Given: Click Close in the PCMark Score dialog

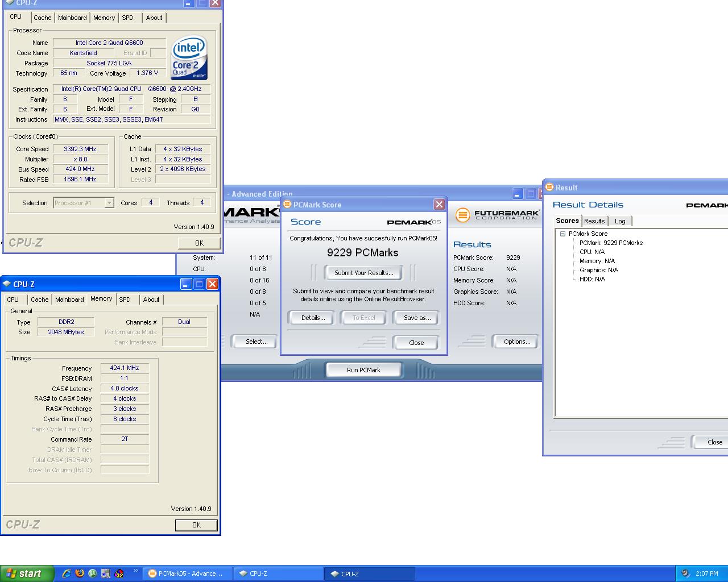Looking at the screenshot, I should [x=416, y=342].
